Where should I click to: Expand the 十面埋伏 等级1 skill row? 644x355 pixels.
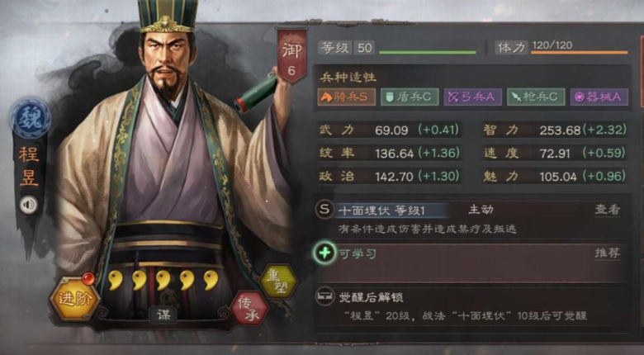[x=471, y=219]
